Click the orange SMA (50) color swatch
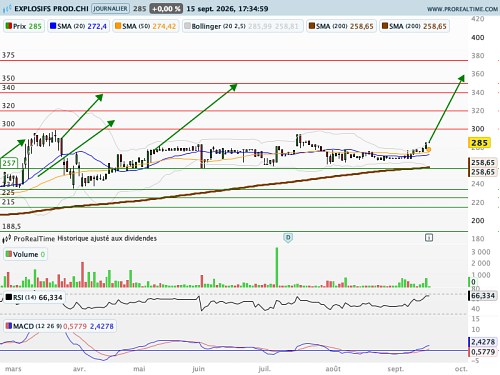 pyautogui.click(x=118, y=26)
